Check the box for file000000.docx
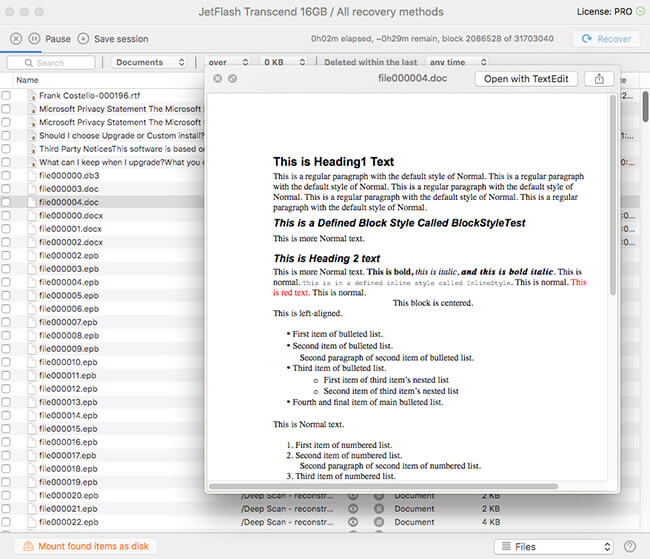The width and height of the screenshot is (650, 559). point(6,215)
